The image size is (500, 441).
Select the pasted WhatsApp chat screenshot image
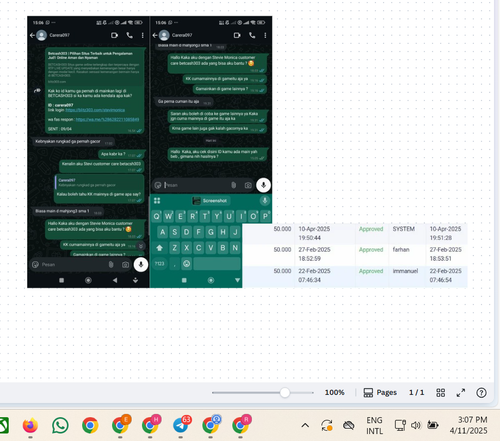[150, 152]
